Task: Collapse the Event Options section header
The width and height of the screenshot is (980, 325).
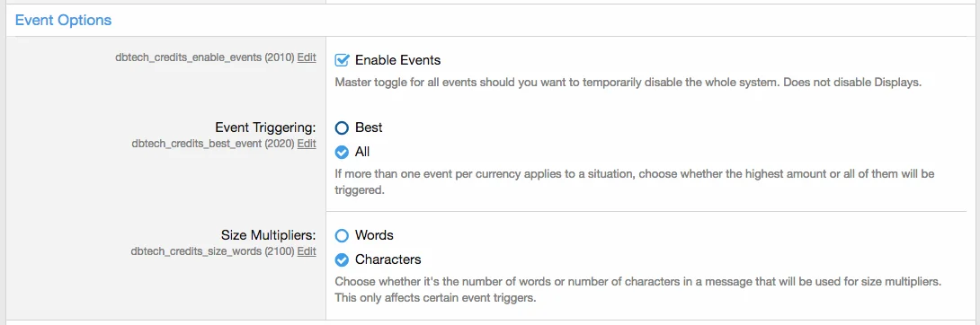Action: 63,20
